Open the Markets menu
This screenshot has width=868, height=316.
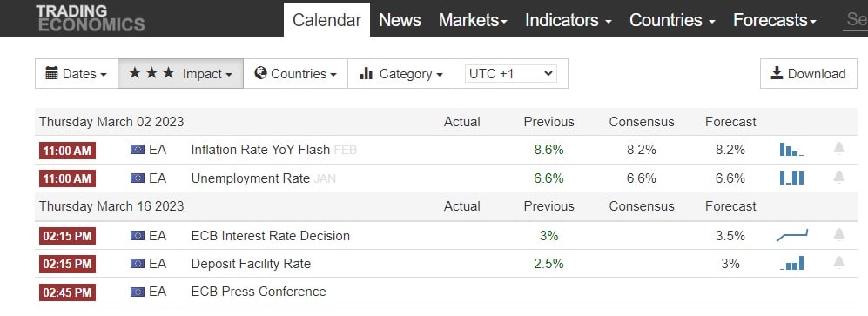[473, 20]
